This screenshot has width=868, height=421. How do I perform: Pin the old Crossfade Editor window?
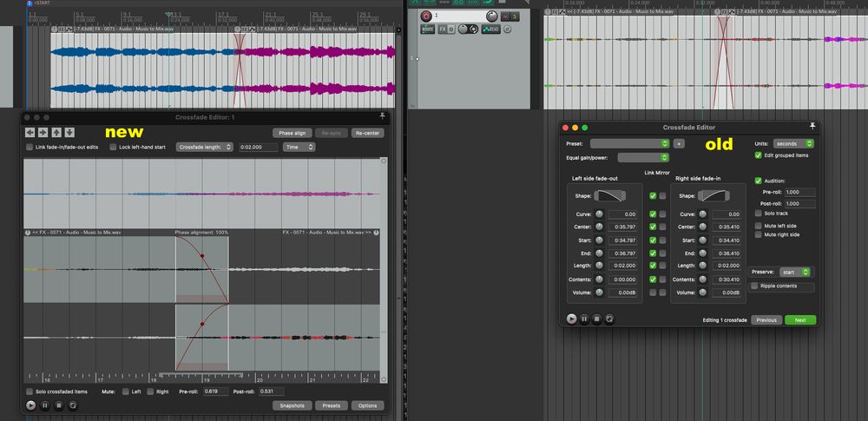click(812, 127)
